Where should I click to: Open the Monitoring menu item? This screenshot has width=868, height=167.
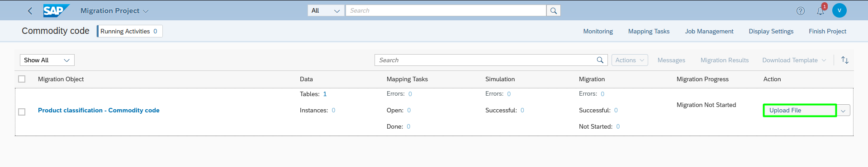click(x=598, y=31)
